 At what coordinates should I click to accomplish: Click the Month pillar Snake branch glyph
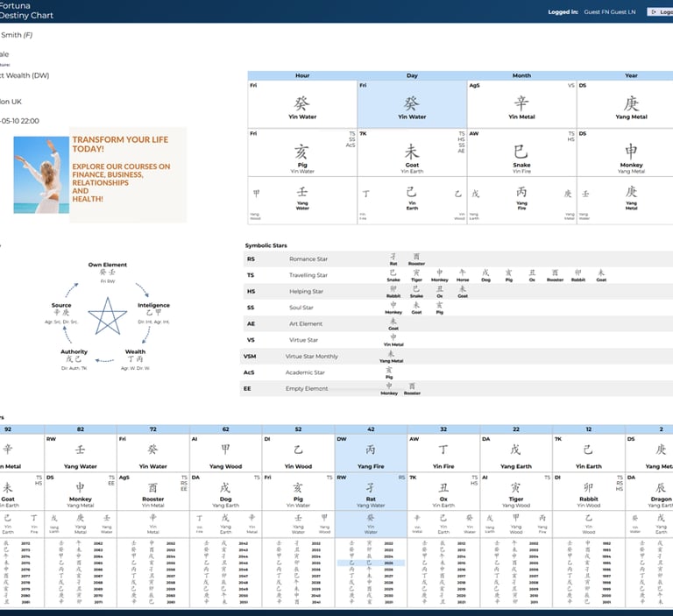(x=521, y=152)
